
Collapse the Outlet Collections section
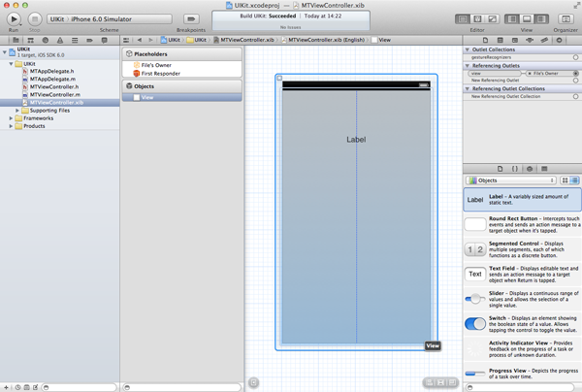click(x=468, y=49)
